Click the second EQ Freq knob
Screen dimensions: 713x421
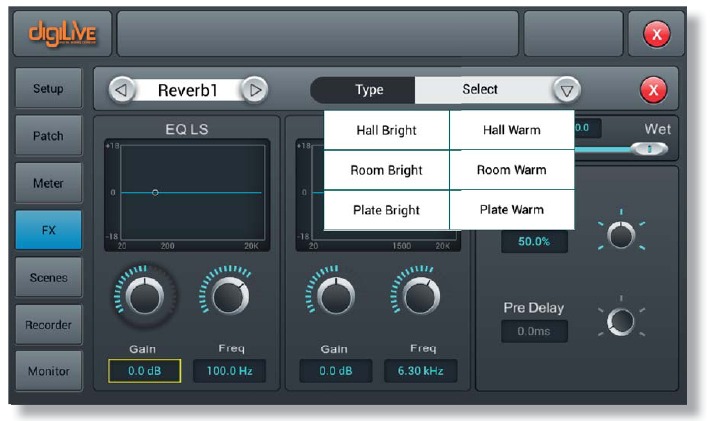(422, 296)
